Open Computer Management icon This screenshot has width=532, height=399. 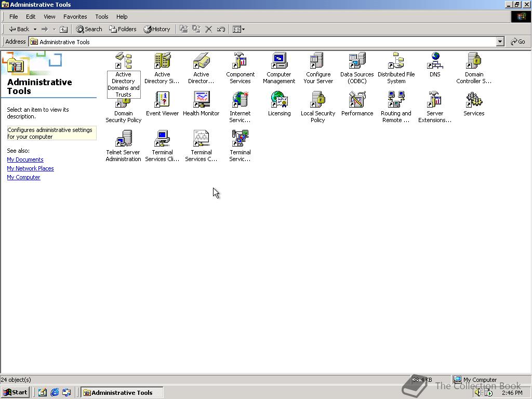[x=279, y=60]
